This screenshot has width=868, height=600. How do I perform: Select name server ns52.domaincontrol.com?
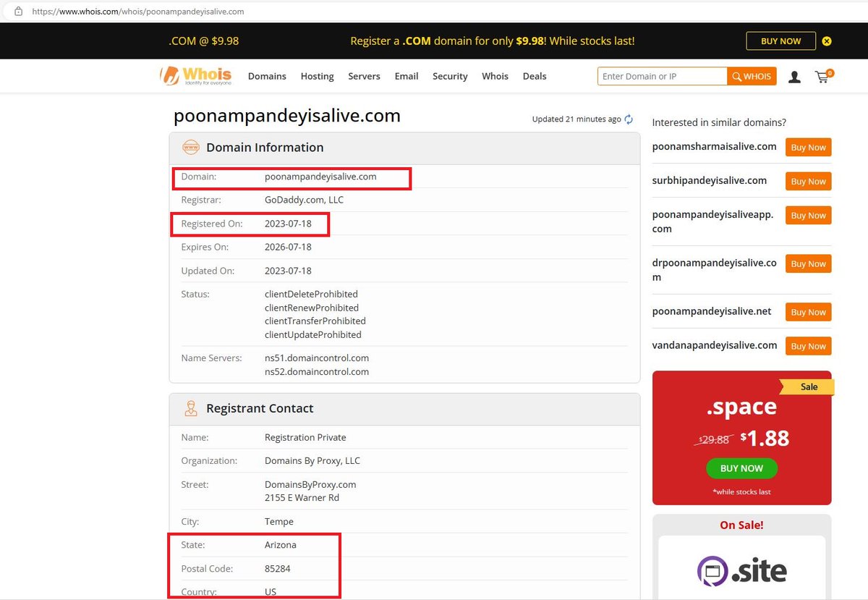(x=317, y=371)
